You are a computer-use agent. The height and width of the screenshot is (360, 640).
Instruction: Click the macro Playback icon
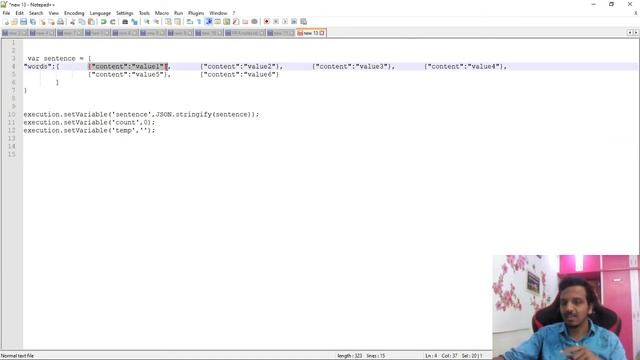click(285, 22)
